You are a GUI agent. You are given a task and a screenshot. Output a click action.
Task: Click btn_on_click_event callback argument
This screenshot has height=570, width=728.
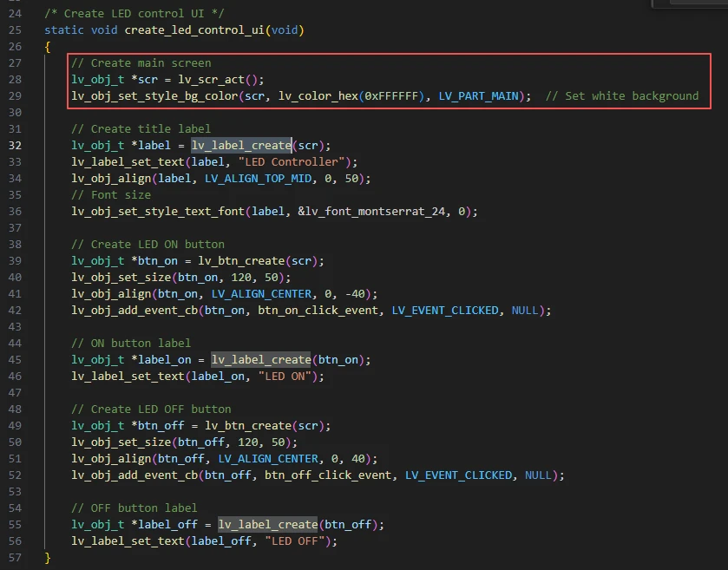click(x=321, y=311)
